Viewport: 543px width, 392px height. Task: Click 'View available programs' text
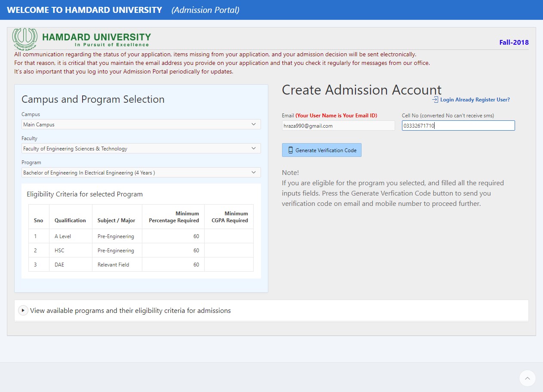pos(130,310)
